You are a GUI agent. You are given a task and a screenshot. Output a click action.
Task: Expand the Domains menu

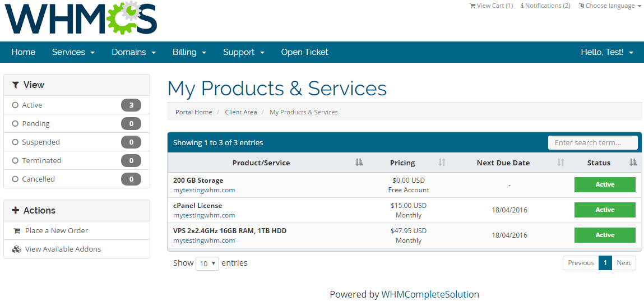click(x=134, y=52)
